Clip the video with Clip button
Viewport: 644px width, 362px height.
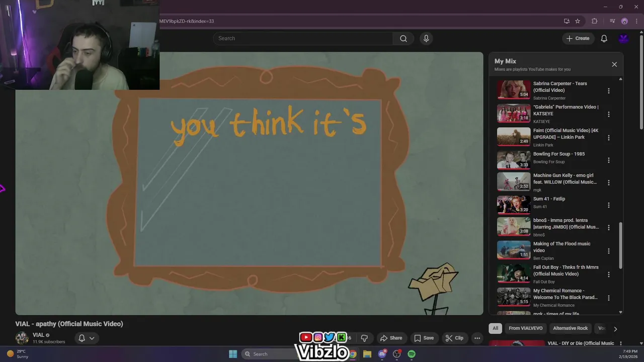coord(454,338)
